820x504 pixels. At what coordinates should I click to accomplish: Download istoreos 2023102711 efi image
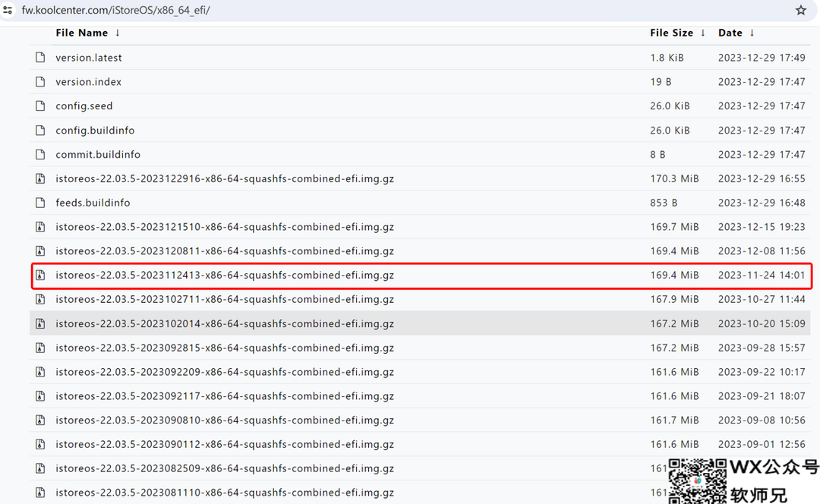[225, 300]
